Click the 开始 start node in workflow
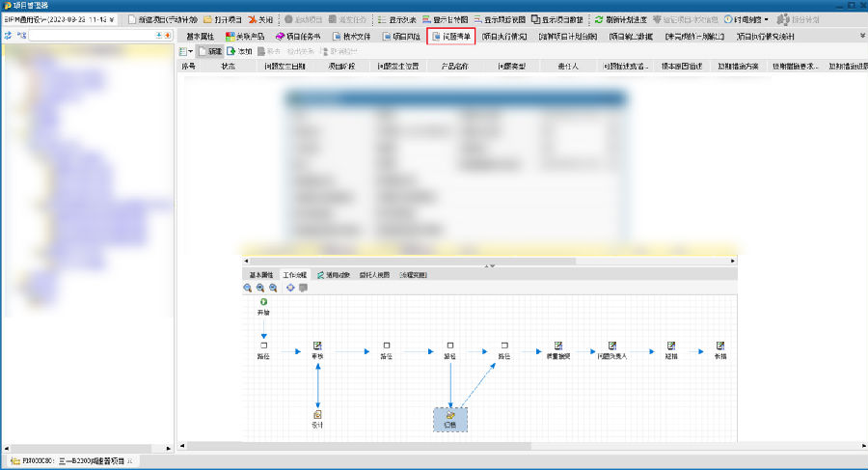 [x=263, y=303]
